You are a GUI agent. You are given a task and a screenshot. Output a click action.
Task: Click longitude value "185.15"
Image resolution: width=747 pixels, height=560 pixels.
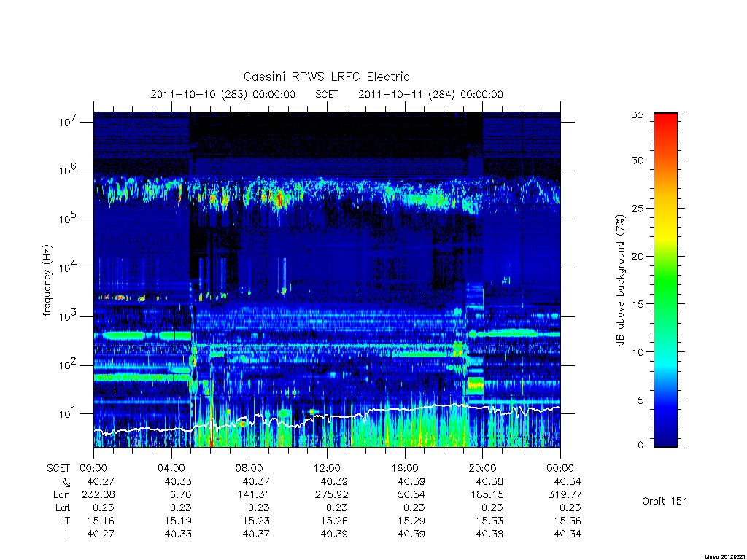[x=486, y=495]
